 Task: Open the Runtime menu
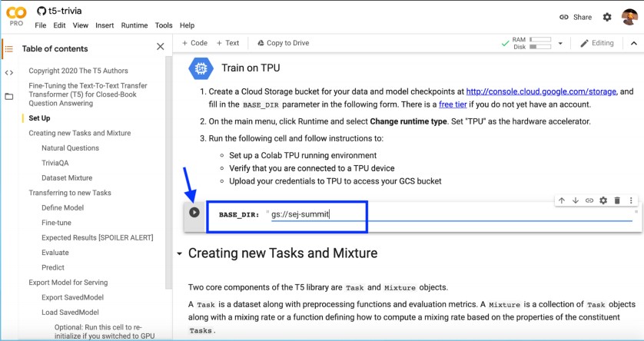pos(134,25)
